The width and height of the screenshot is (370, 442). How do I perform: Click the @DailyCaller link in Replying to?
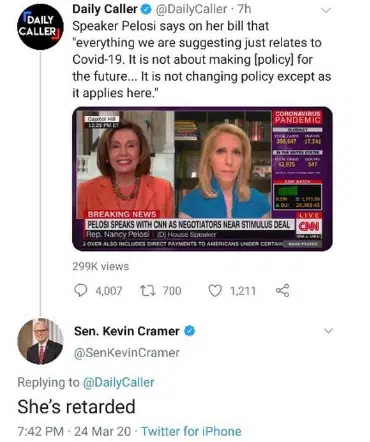[118, 382]
